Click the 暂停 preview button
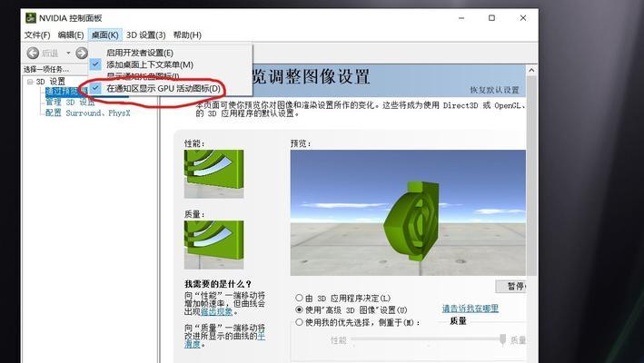 coord(511,286)
